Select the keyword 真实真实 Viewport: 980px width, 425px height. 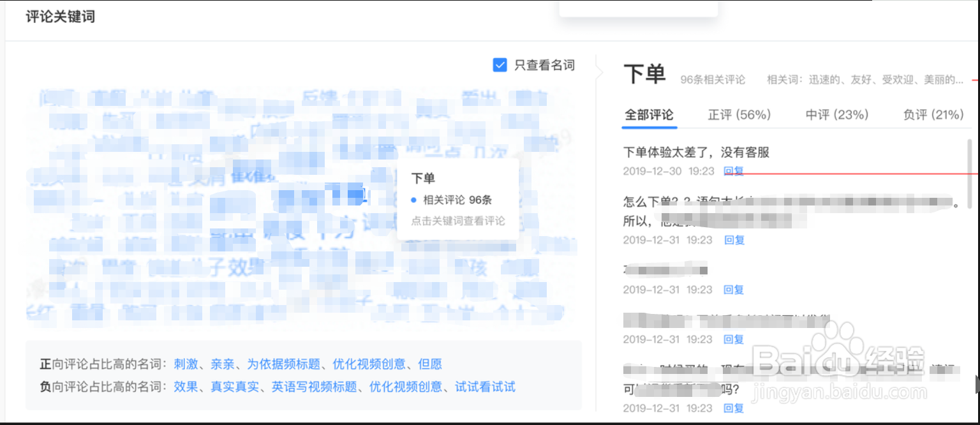pyautogui.click(x=235, y=387)
